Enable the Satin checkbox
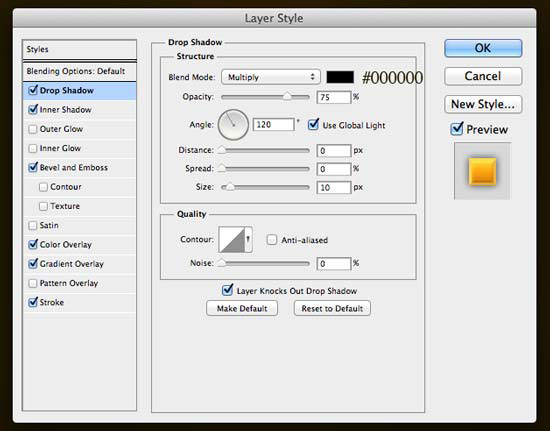Viewport: 550px width, 431px height. [33, 225]
